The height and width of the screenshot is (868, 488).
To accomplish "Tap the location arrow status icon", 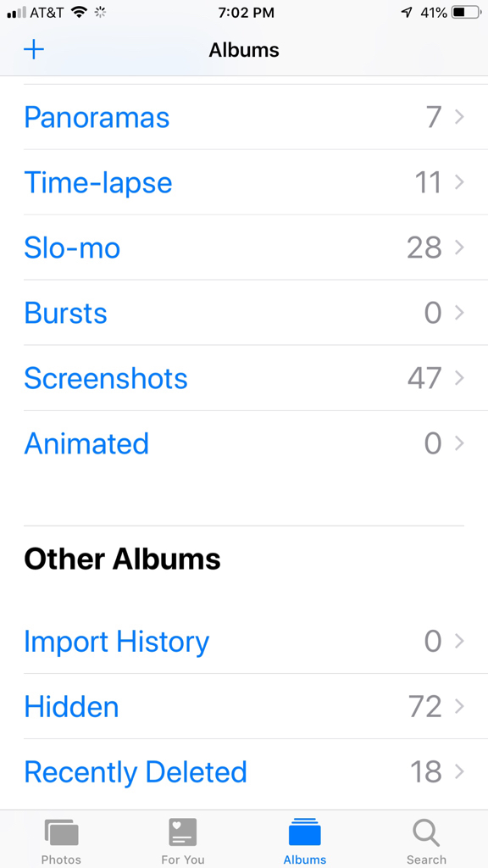I will [407, 13].
